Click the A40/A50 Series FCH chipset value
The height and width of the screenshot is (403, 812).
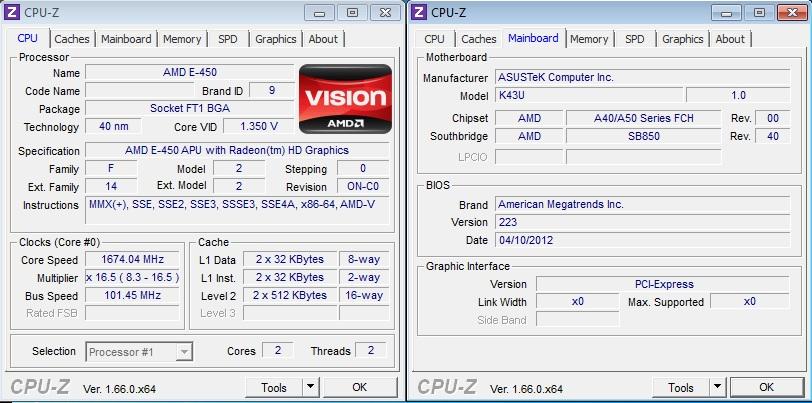click(643, 118)
